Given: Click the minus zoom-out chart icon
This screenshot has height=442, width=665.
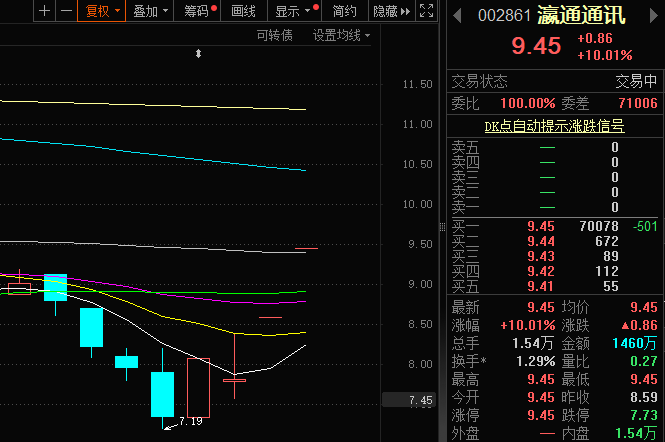Looking at the screenshot, I should click(x=65, y=11).
